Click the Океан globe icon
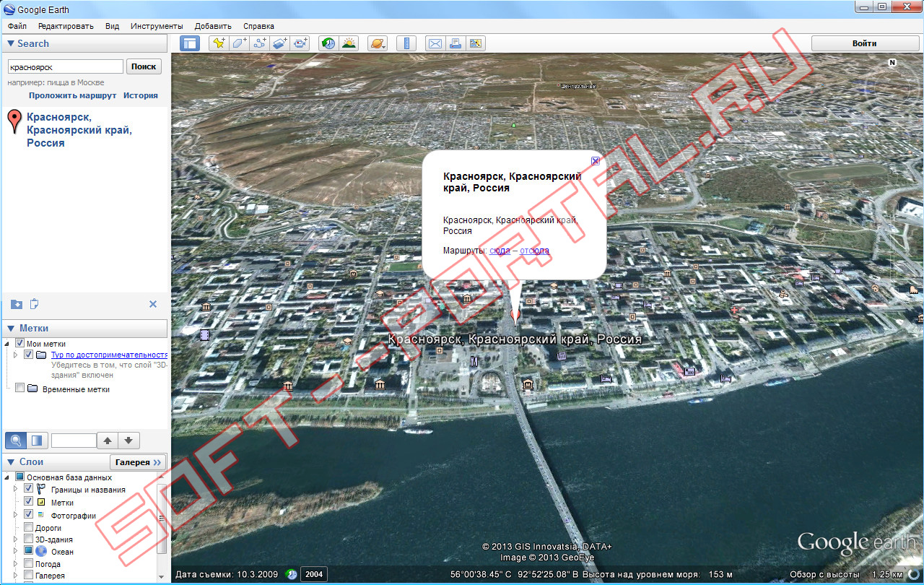The image size is (924, 585). [41, 551]
